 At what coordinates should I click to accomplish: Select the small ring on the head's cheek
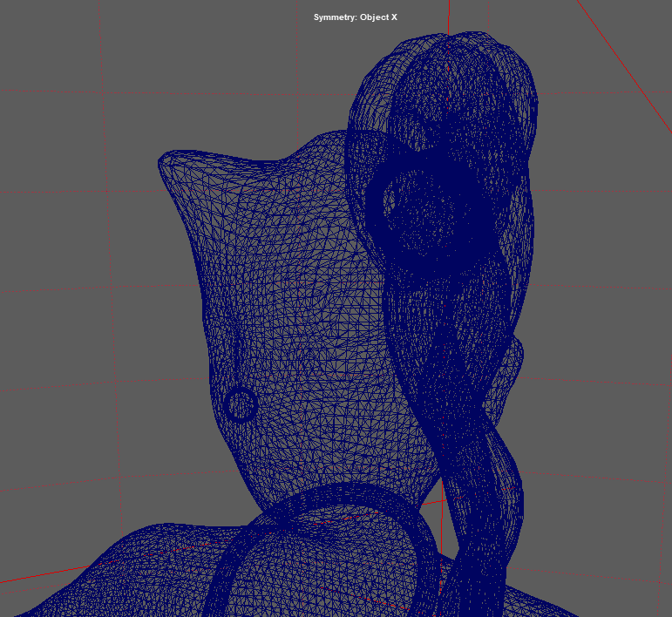(241, 404)
